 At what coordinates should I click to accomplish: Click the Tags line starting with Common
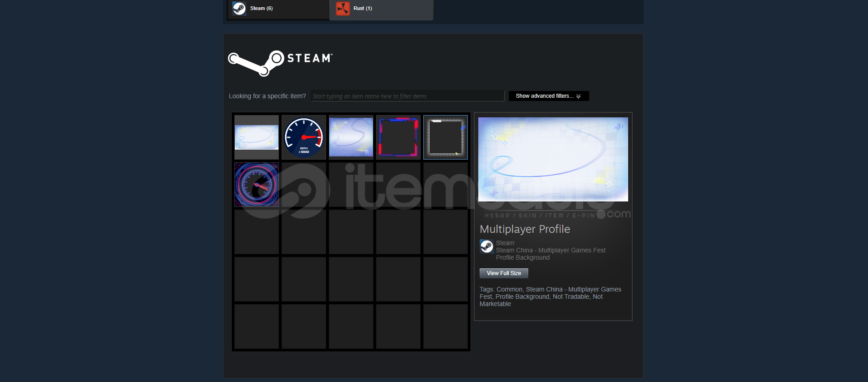coord(551,297)
